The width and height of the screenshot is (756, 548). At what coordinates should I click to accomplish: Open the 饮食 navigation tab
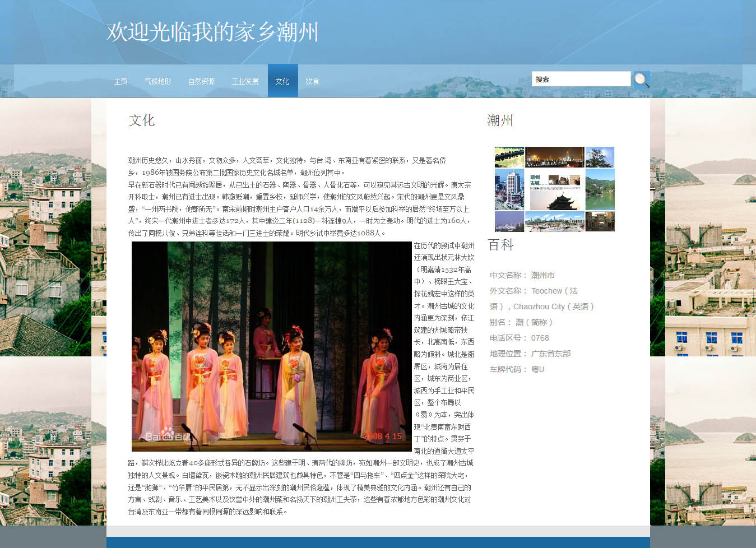pos(312,81)
